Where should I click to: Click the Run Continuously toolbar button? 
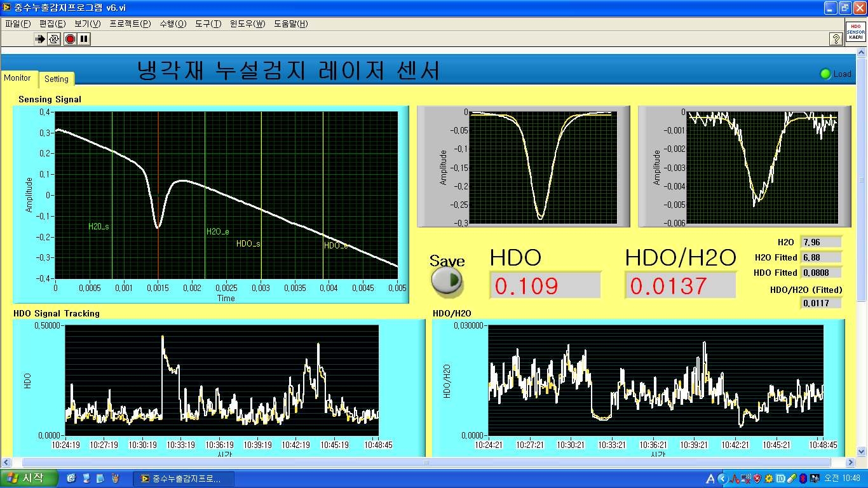click(54, 39)
